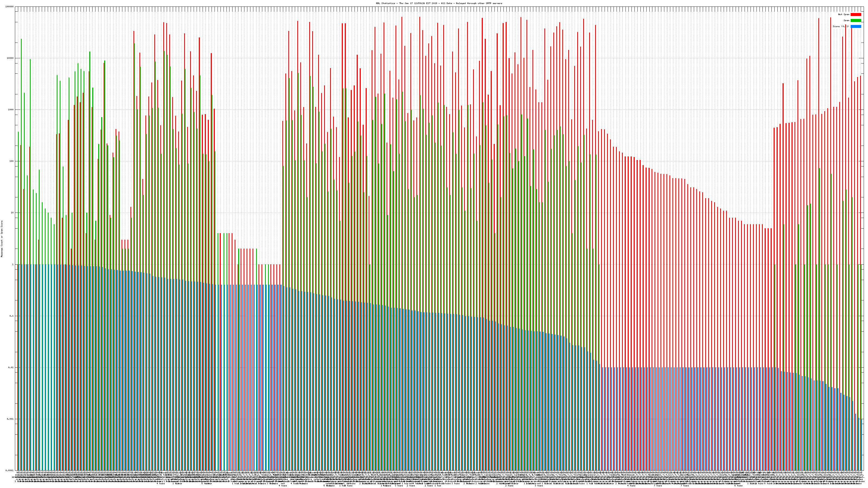The width and height of the screenshot is (868, 488).
Task: Click the 10000 y-axis tick label
Action: click(x=11, y=58)
